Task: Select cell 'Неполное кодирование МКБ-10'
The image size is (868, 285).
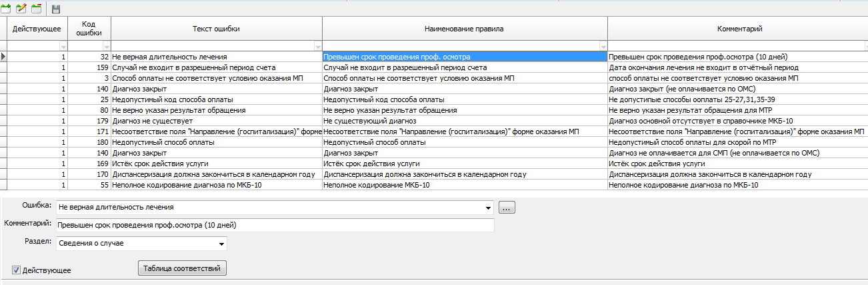Action: (x=465, y=185)
